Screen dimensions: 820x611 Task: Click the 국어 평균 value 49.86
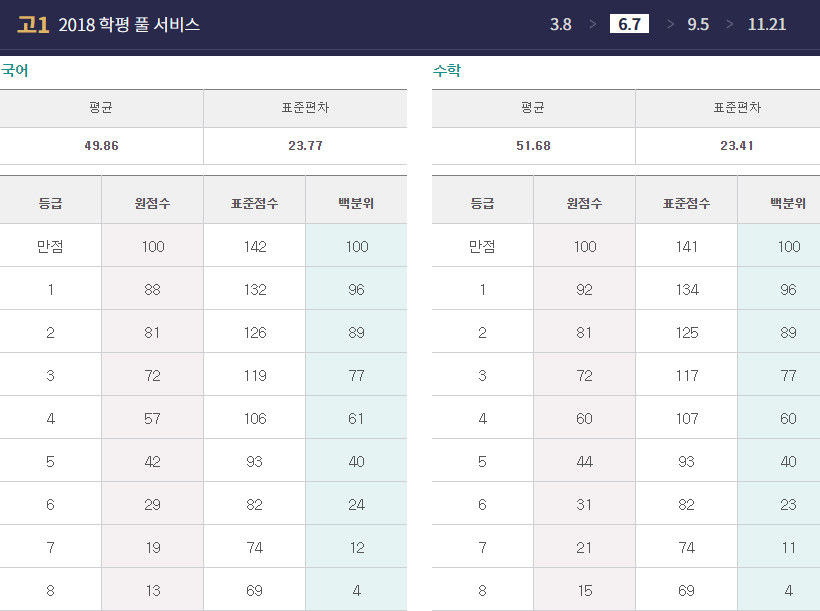(x=101, y=146)
